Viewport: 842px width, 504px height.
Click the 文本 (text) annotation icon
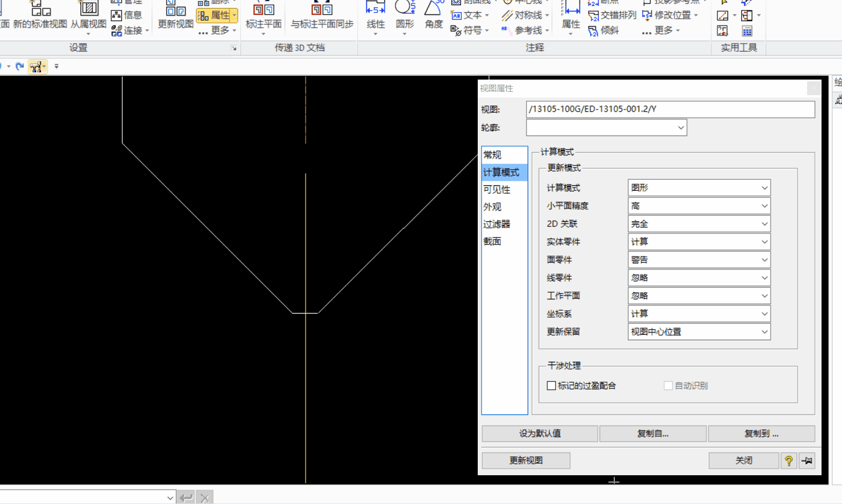pyautogui.click(x=456, y=15)
